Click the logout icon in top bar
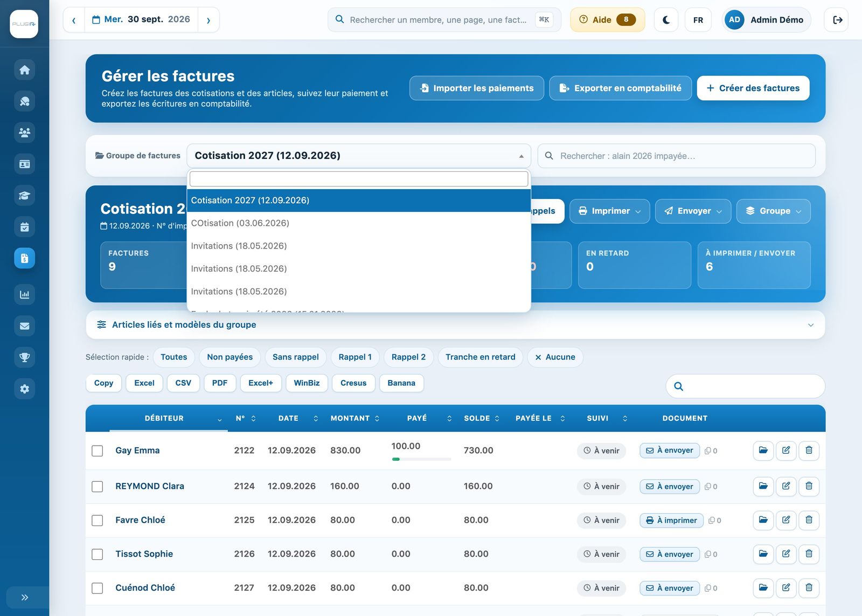This screenshot has width=862, height=616. point(837,20)
